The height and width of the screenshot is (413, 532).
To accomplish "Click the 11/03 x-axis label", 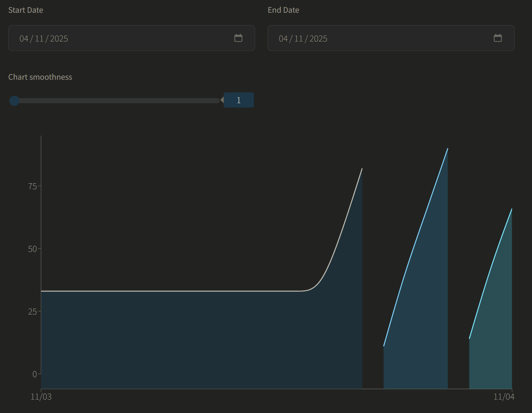I will 41,397.
